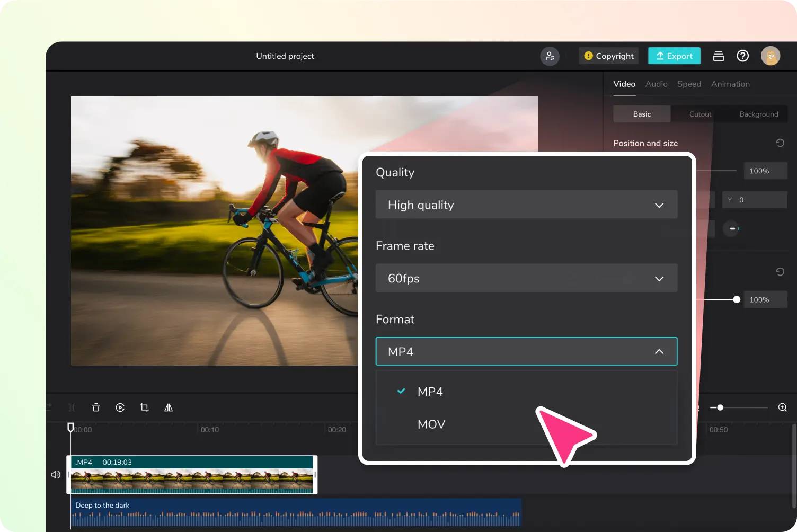The image size is (797, 532).
Task: Click the 00:10 ruler mark
Action: (210, 430)
